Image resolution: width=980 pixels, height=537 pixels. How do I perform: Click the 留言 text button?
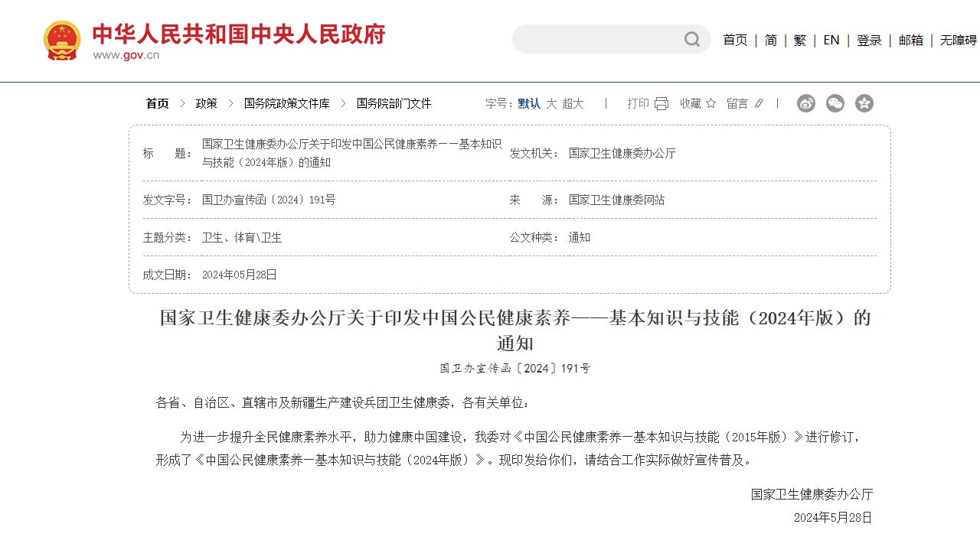[737, 103]
